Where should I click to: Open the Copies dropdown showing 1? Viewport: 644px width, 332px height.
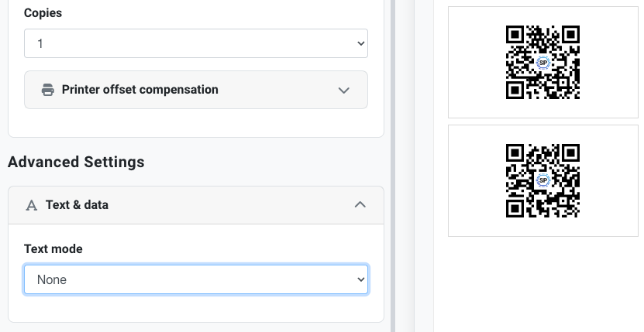click(196, 43)
